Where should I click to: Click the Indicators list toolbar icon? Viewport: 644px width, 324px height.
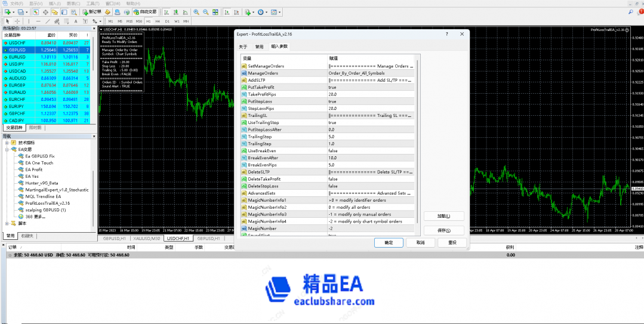pyautogui.click(x=248, y=12)
